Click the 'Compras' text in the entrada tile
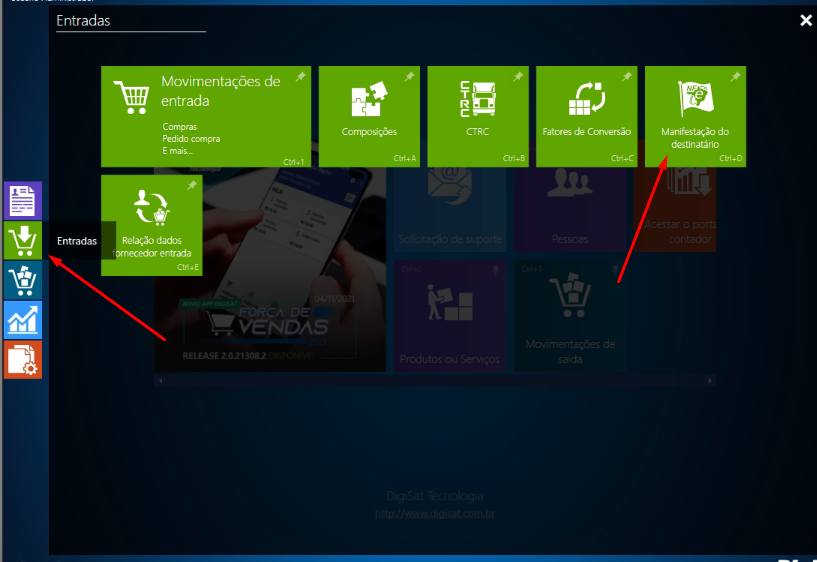817x562 pixels. point(180,127)
